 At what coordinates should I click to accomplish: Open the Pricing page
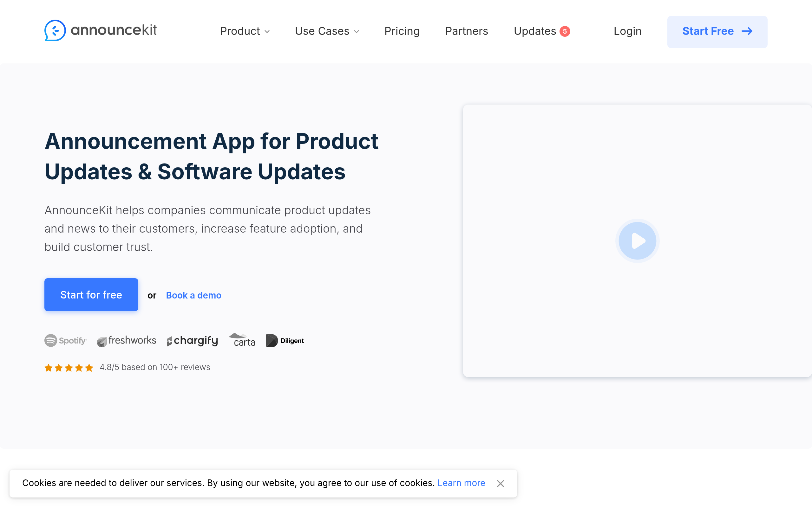[402, 31]
